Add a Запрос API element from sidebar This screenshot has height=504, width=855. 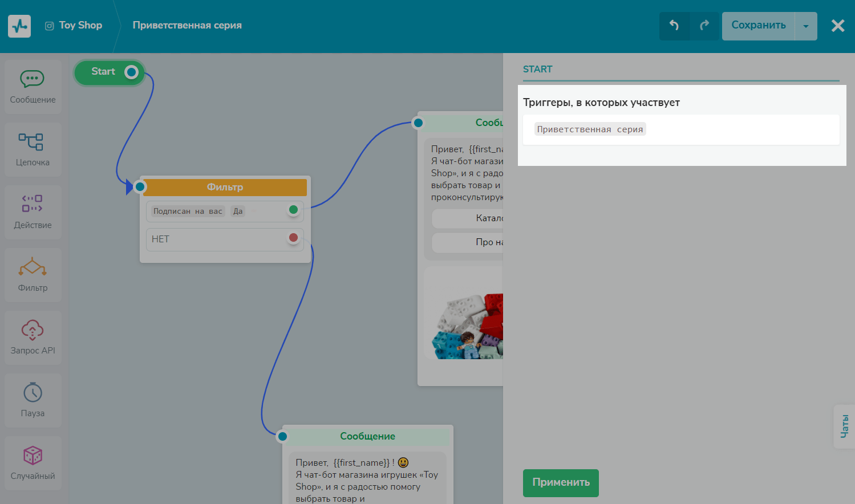[x=33, y=338]
